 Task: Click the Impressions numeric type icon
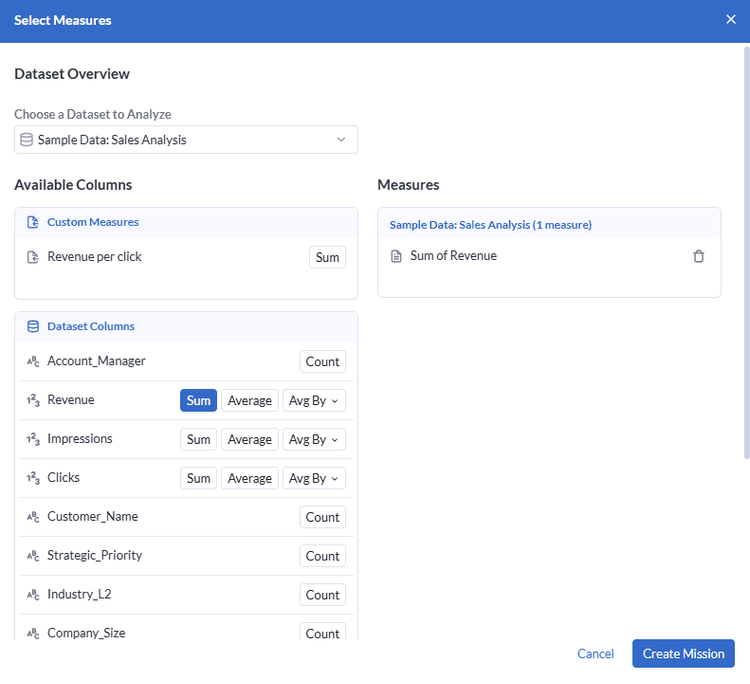pos(33,440)
